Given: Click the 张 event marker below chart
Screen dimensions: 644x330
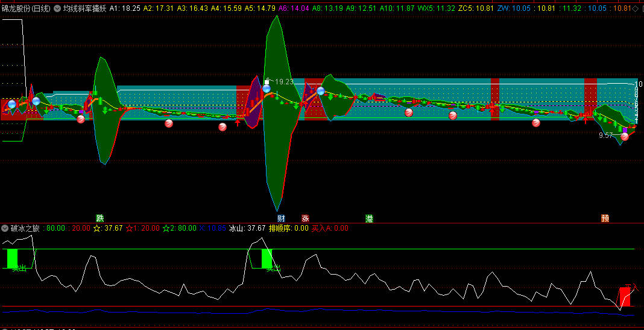Looking at the screenshot, I should [305, 218].
